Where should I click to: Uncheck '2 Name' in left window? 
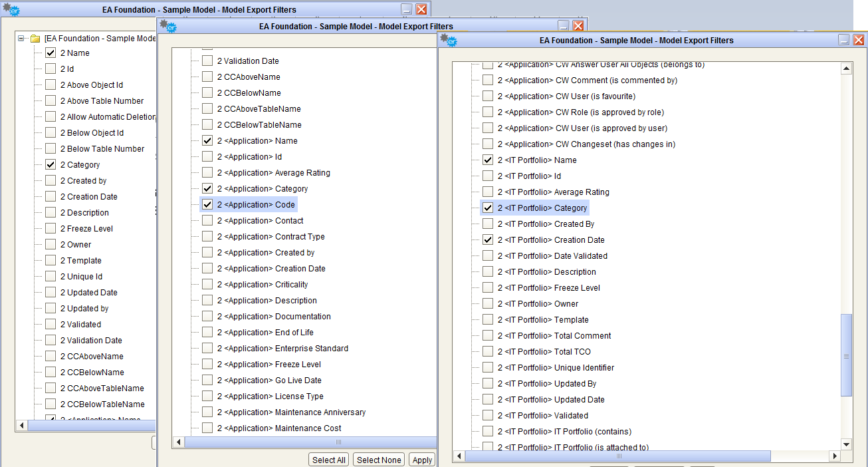pos(51,53)
